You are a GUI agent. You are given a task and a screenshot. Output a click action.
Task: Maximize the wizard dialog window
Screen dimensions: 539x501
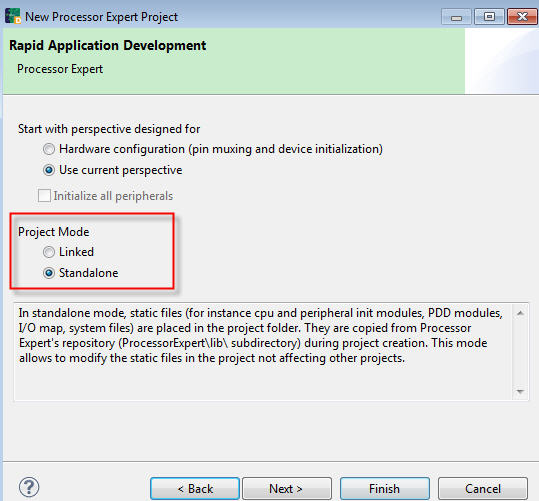[489, 17]
